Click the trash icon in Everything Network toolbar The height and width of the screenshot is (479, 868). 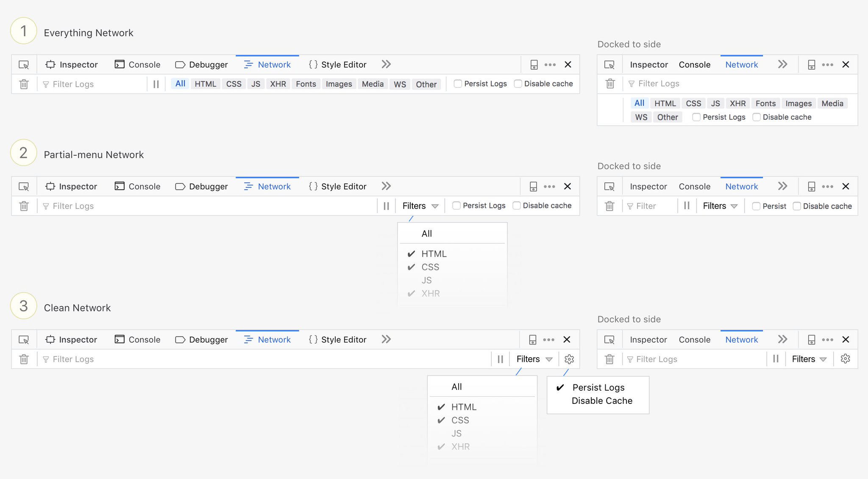[x=24, y=84]
